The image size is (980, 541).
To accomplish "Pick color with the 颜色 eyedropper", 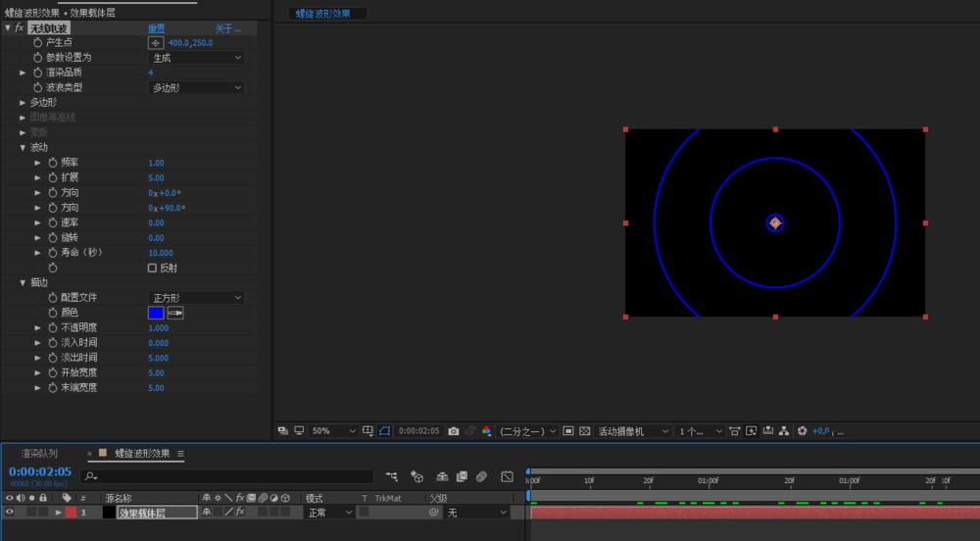I will 175,313.
